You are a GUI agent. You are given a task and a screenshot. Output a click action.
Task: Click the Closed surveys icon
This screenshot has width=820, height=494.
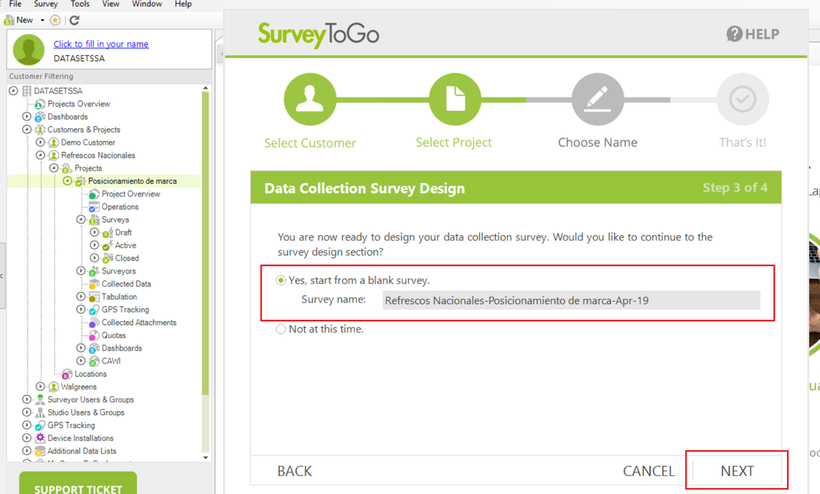point(107,258)
